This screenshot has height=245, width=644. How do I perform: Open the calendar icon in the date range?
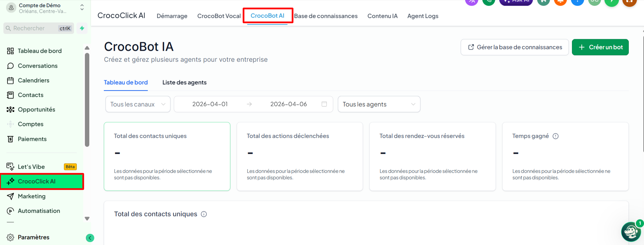[324, 104]
